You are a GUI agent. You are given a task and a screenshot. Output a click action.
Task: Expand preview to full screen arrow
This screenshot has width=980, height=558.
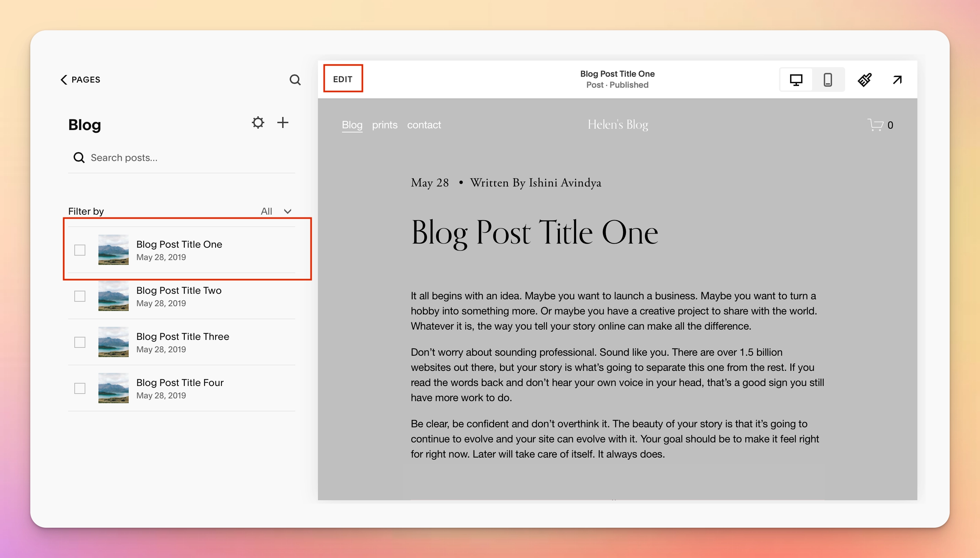pyautogui.click(x=897, y=80)
